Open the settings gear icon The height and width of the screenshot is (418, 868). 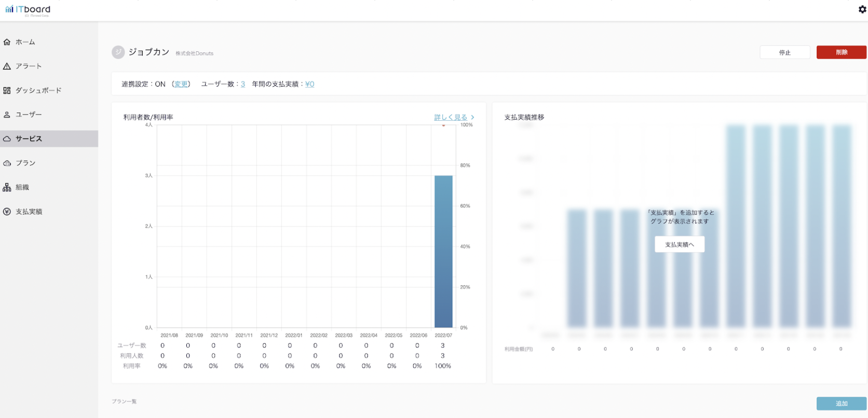coord(862,9)
